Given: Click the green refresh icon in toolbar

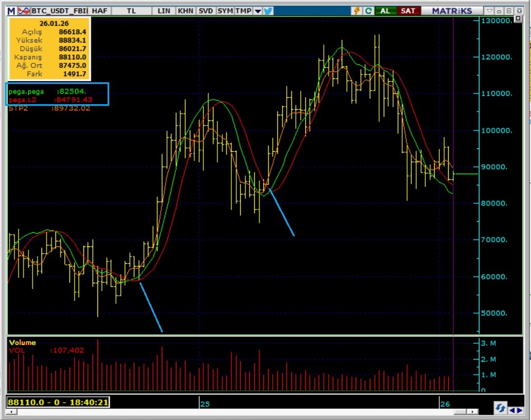Looking at the screenshot, I should pyautogui.click(x=369, y=11).
